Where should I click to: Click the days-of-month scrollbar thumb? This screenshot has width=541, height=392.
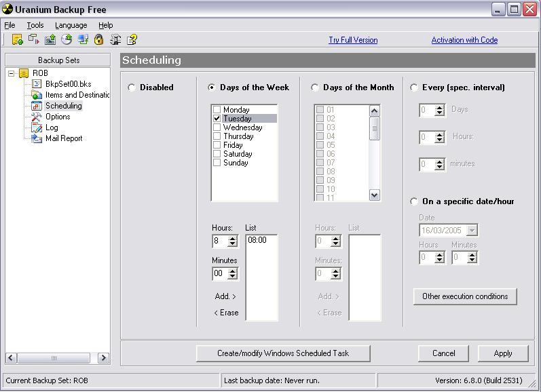[374, 128]
